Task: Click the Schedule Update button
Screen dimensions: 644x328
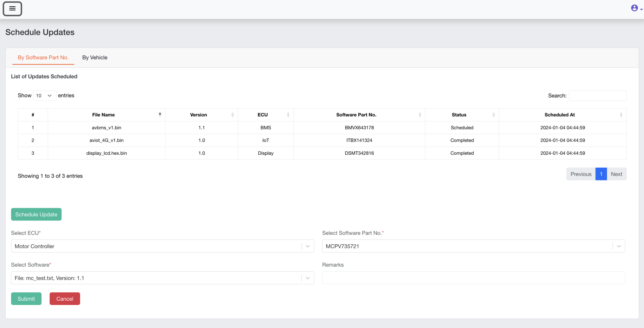Action: click(x=36, y=214)
